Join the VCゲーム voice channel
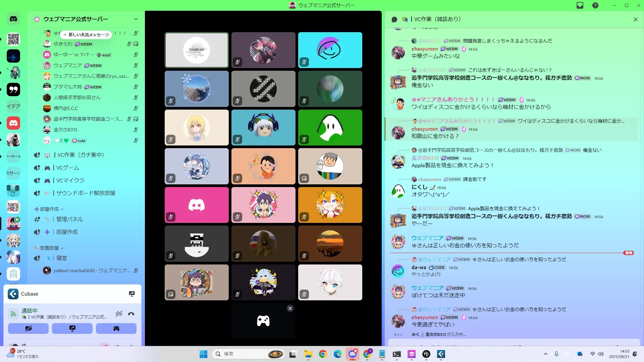 coord(67,168)
